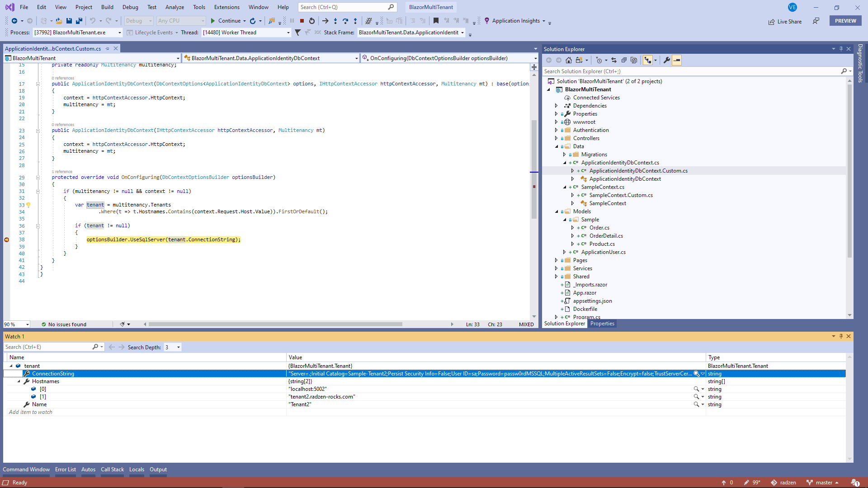This screenshot has width=868, height=488.
Task: Toggle nested files view in Solution Explorer
Action: point(648,60)
